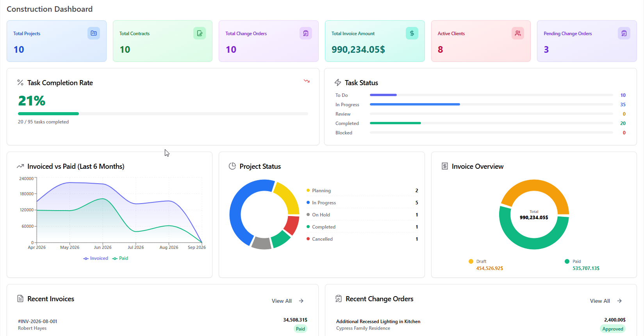Click the document icon beside Recent Invoices
Viewport: 644px width, 336px height.
[x=20, y=298]
